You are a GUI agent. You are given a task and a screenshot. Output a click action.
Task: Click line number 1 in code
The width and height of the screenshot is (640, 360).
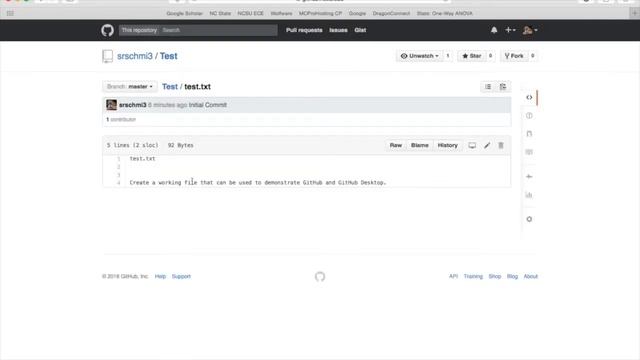(119, 159)
